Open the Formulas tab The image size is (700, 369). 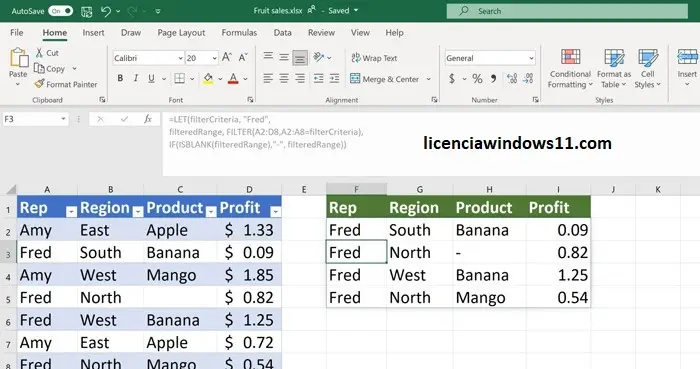[239, 33]
